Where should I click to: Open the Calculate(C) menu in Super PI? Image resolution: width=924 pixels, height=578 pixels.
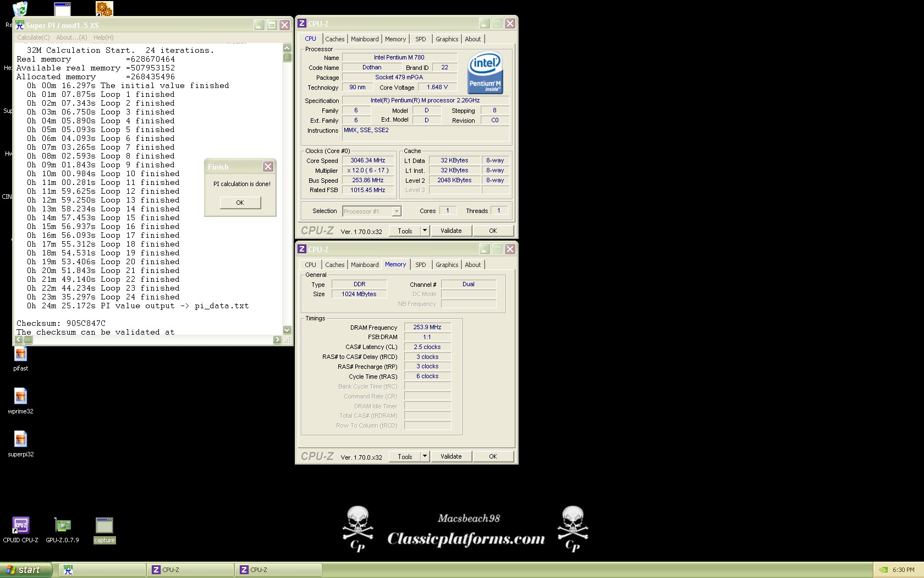33,37
